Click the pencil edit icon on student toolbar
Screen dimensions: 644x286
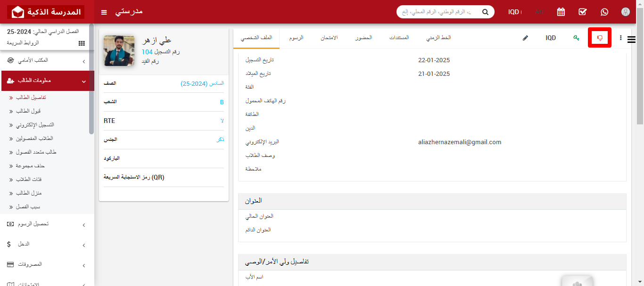coord(525,38)
